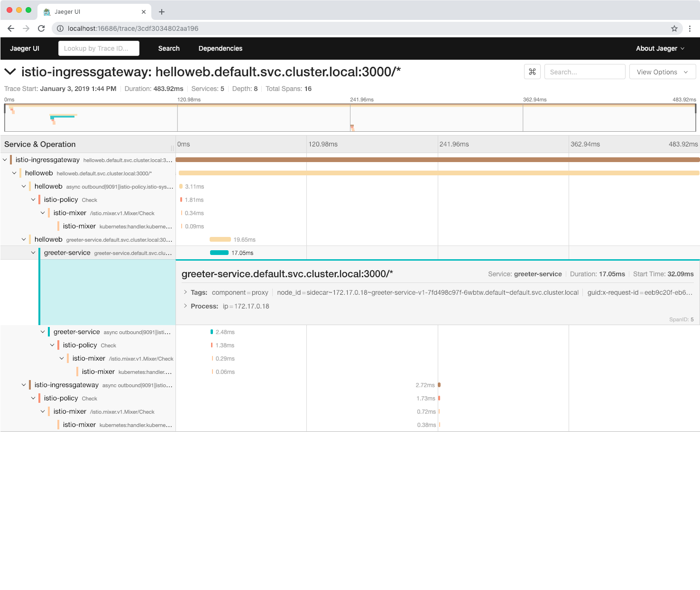Collapse the istio-mixer Mixer/Check span of 0.29ms
The image size is (700, 590).
point(62,358)
